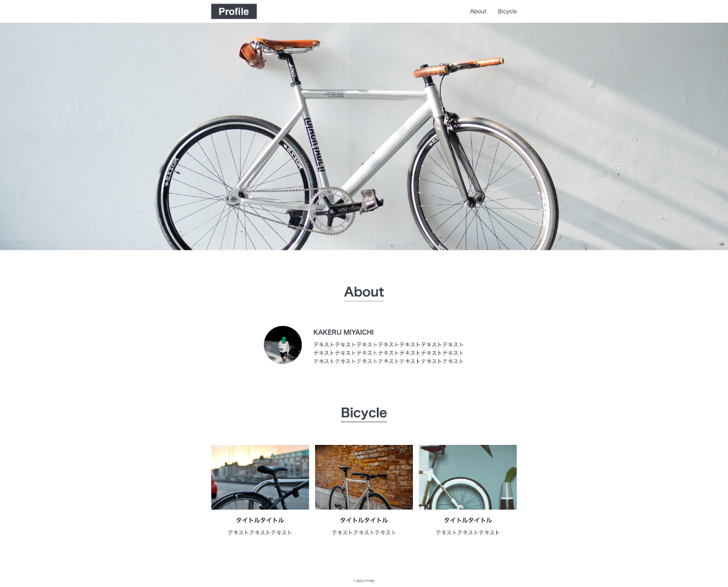
Task: Open the Bicycle navigation link
Action: coord(507,11)
